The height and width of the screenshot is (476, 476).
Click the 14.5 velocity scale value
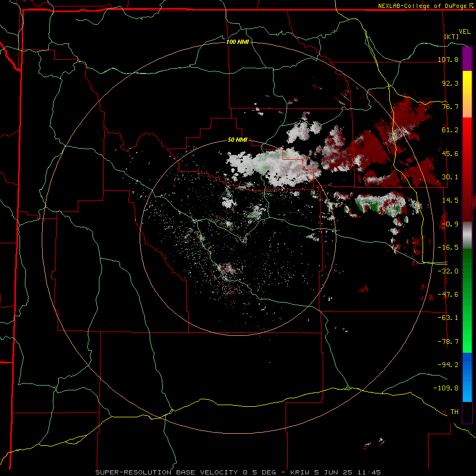tap(450, 200)
